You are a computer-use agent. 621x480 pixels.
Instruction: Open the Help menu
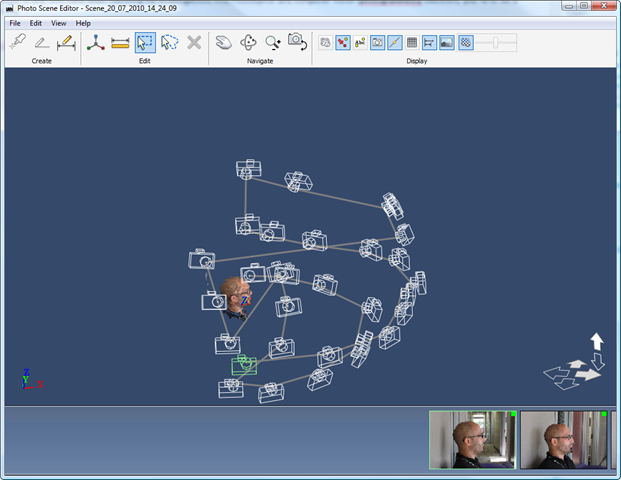click(83, 22)
